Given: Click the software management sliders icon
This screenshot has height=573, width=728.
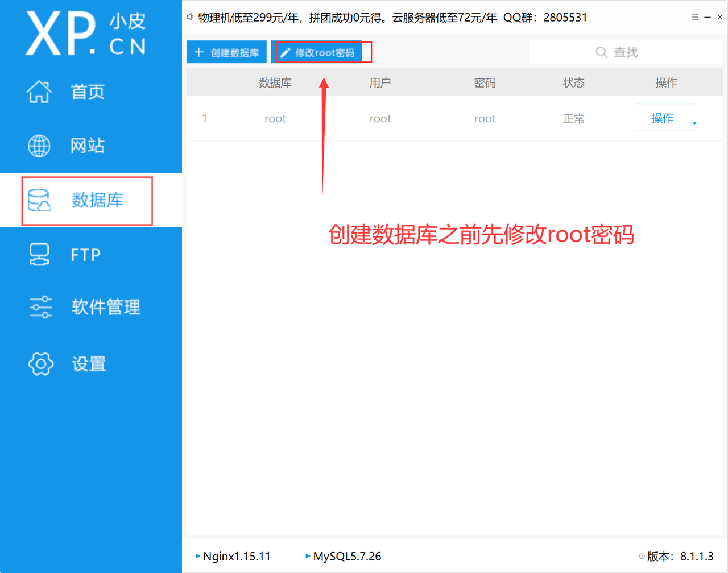Looking at the screenshot, I should pos(40,307).
